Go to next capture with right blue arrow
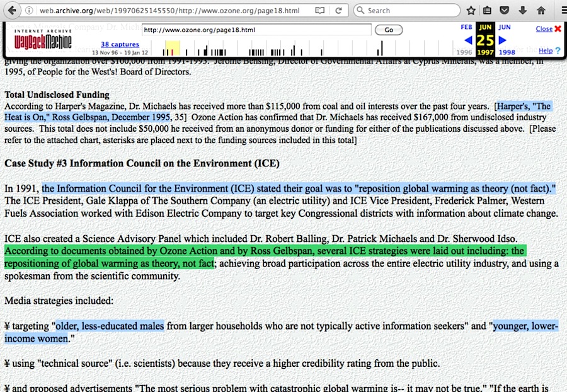This screenshot has height=392, width=567. tap(503, 40)
